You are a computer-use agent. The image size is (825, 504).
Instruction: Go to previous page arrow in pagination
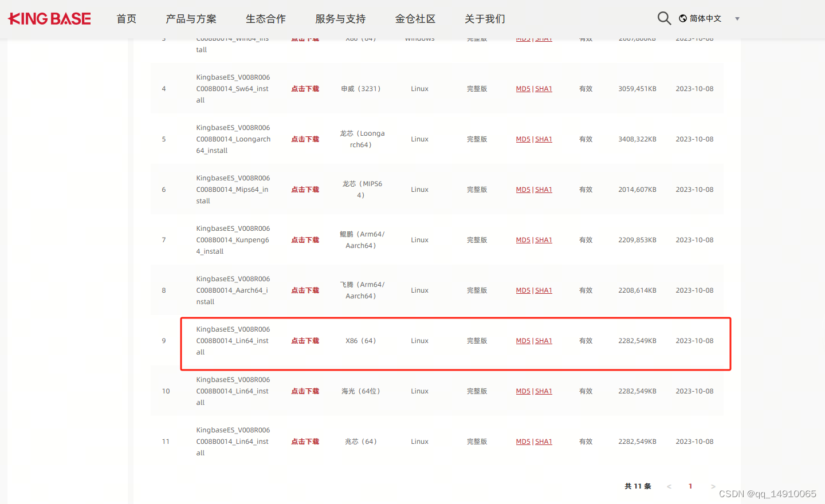click(669, 486)
